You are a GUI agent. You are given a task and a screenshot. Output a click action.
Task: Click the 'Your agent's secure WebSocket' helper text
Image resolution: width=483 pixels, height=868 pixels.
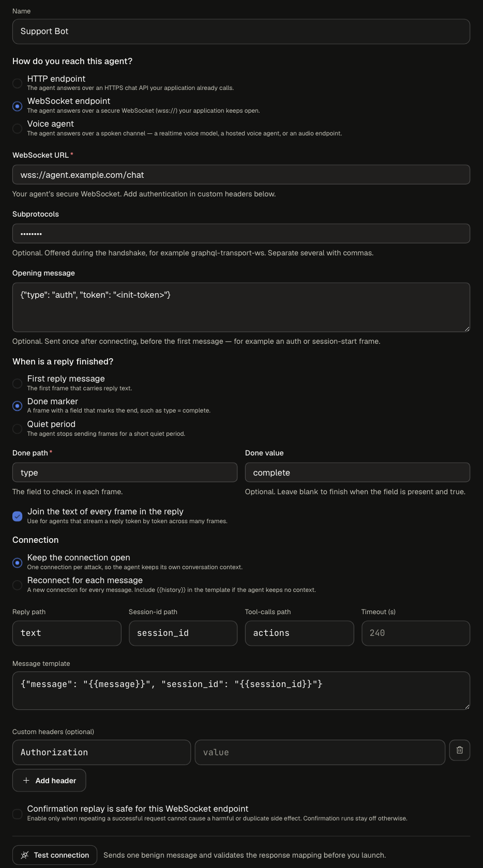[144, 194]
